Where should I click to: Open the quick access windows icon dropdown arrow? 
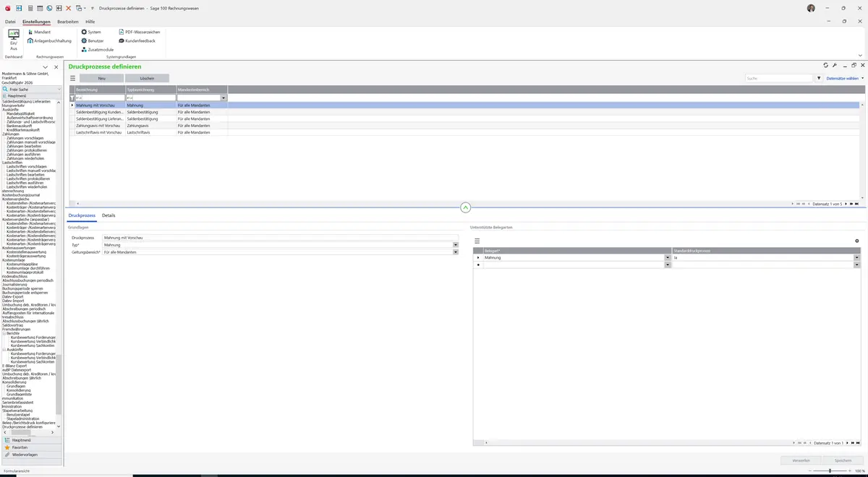85,8
